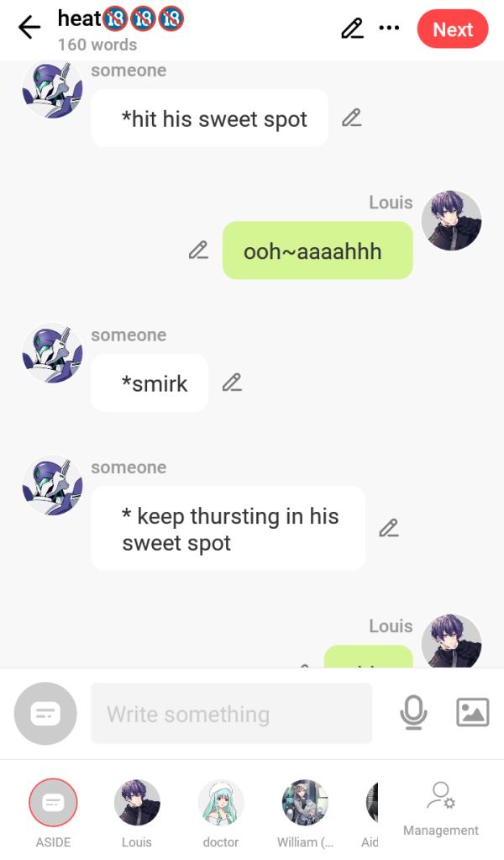504x860 pixels.
Task: Tap the gray aside bubble beside the input
Action: 45,714
